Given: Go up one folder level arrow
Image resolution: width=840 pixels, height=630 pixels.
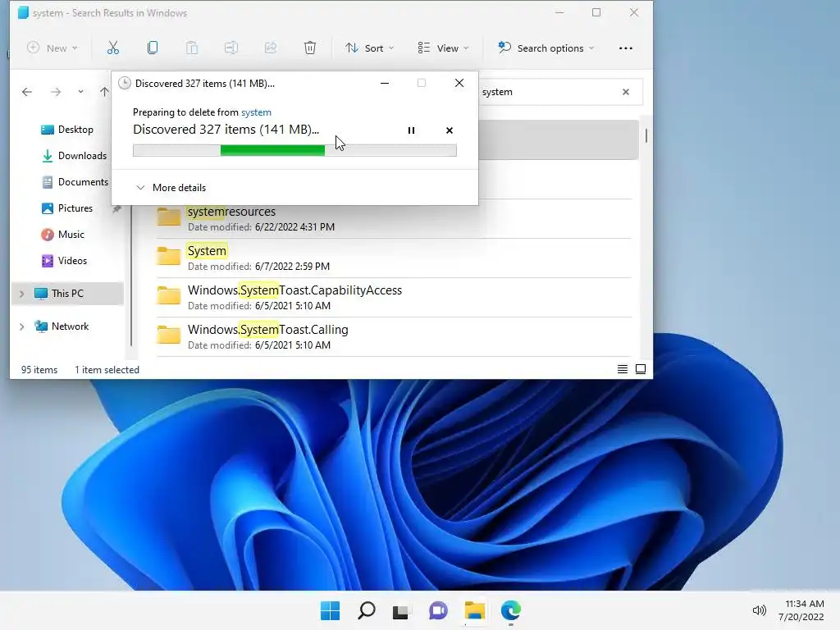Looking at the screenshot, I should click(104, 92).
